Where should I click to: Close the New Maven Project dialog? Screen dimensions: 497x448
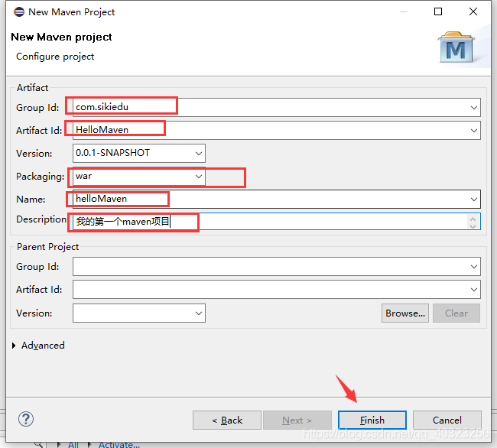click(474, 11)
